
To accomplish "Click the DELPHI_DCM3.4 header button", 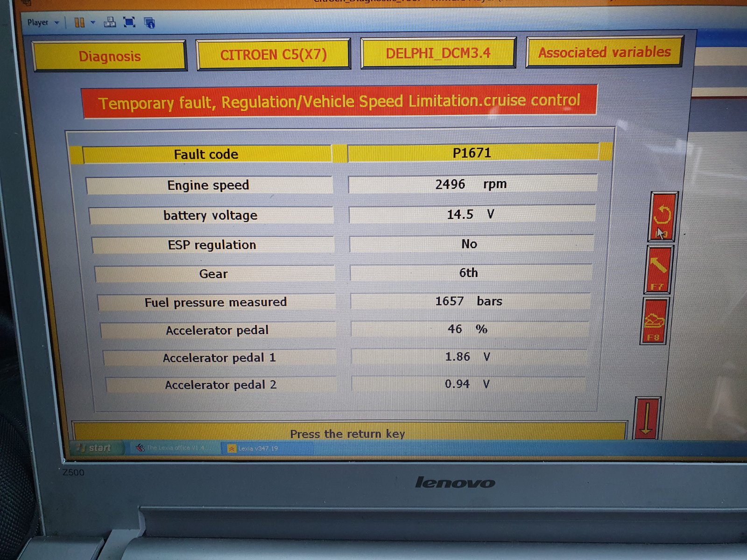I will click(438, 53).
